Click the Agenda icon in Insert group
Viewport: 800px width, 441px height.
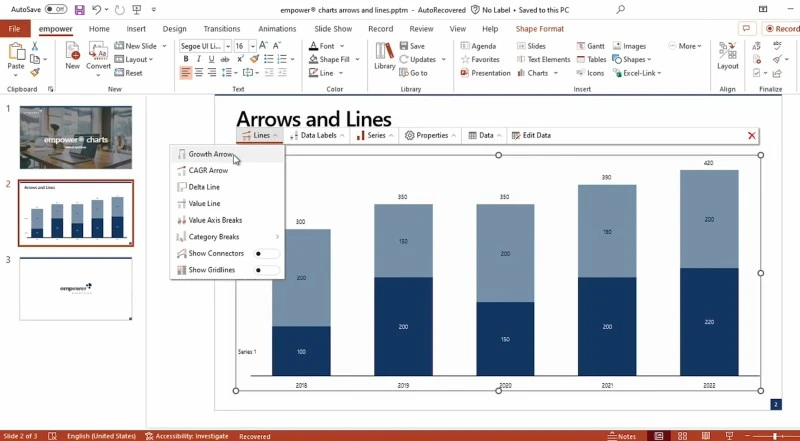(x=478, y=46)
